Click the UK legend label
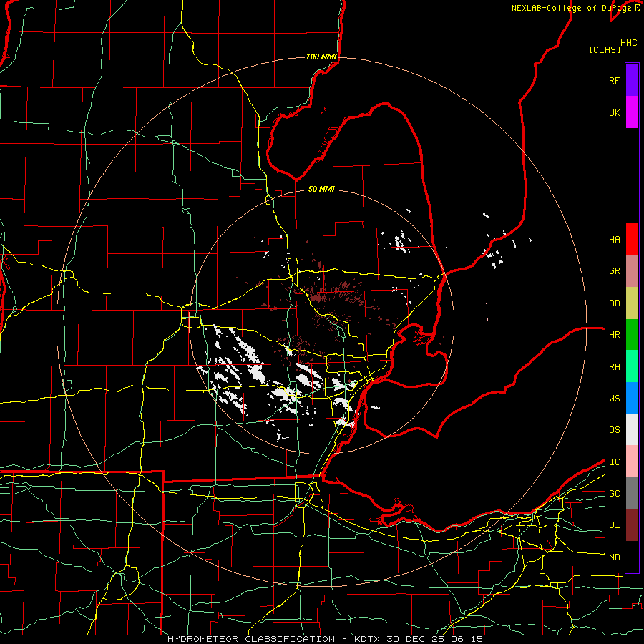 [x=614, y=112]
